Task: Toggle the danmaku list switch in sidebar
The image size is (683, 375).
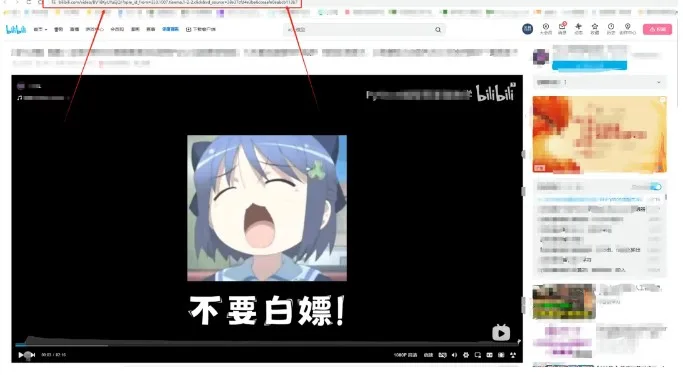Action: point(656,187)
